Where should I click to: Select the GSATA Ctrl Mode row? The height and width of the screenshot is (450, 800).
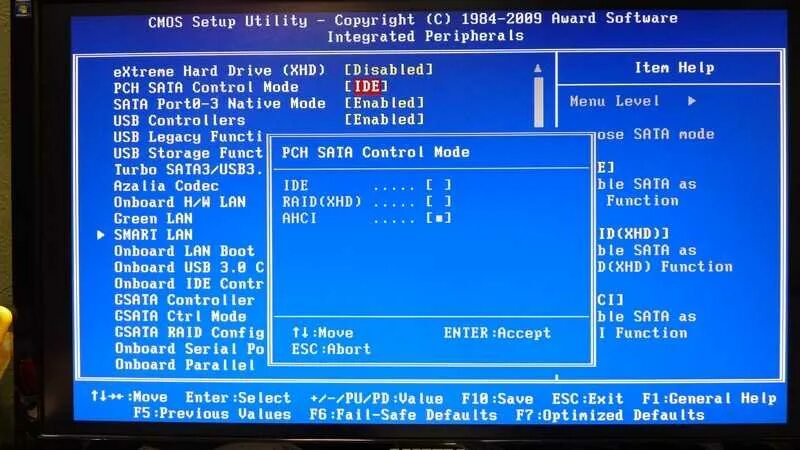(x=180, y=316)
